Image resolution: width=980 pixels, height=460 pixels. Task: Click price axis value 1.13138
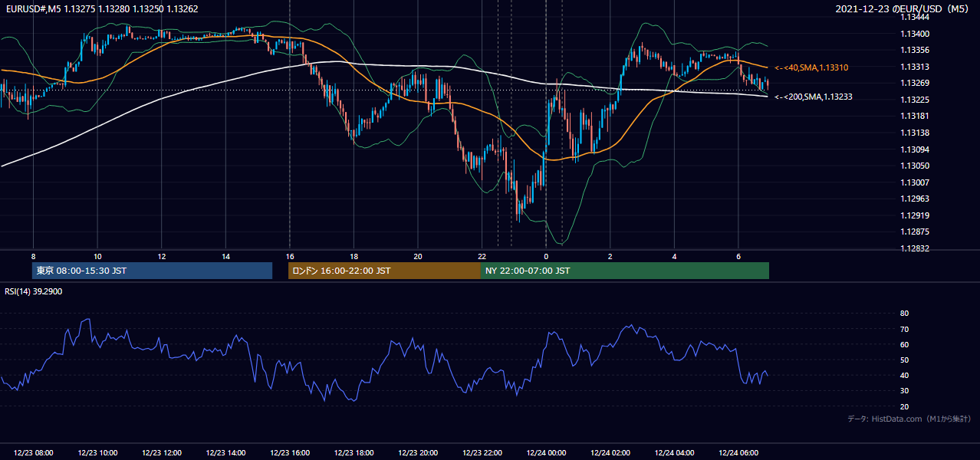[x=915, y=133]
